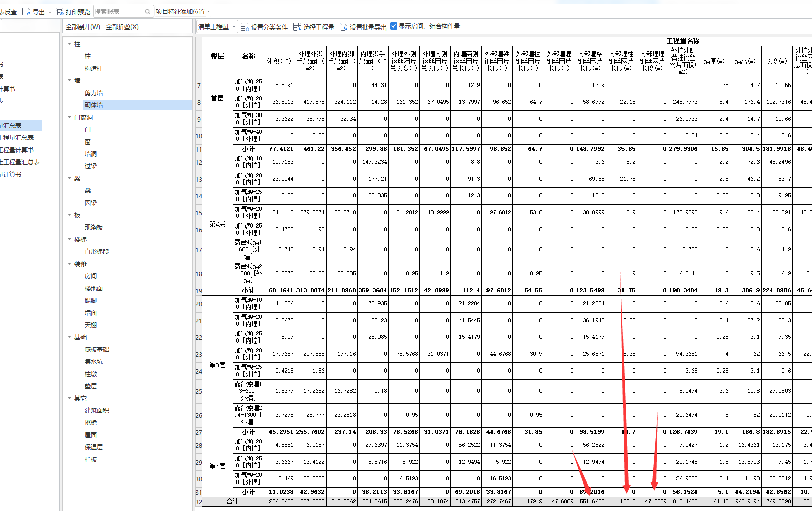This screenshot has height=511, width=812.
Task: Click the 选择工程量 icon
Action: [297, 26]
